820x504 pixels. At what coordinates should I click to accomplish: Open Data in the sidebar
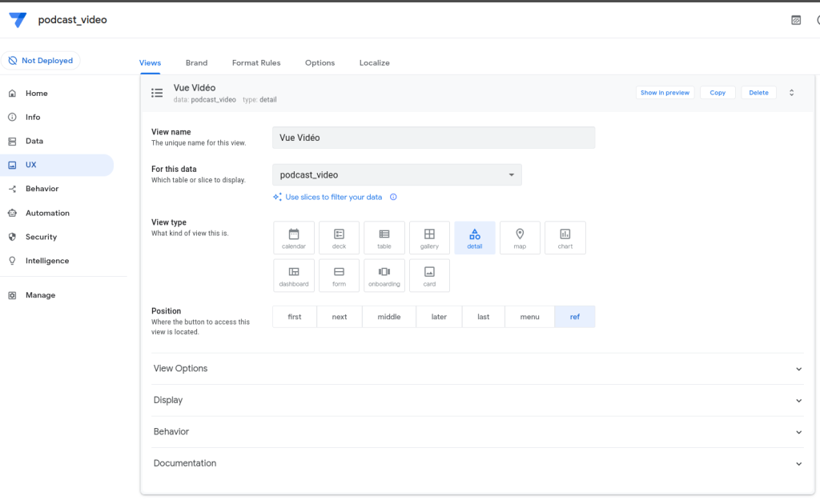[57, 141]
